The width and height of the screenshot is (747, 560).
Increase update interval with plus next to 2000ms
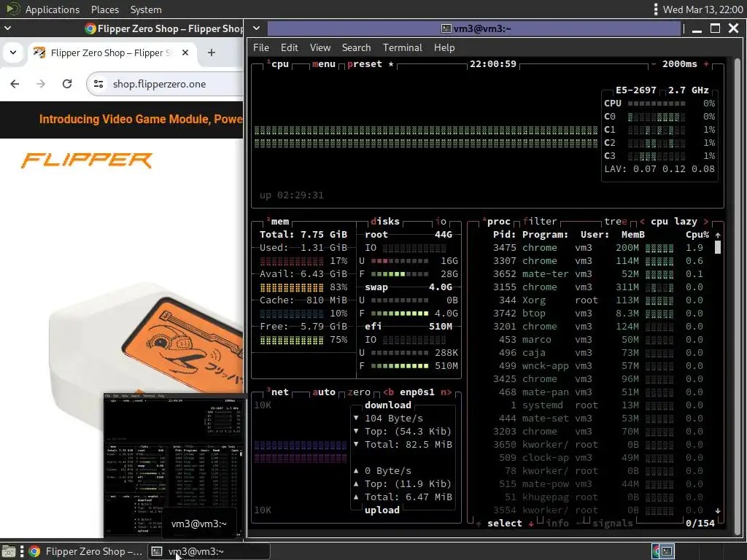[706, 64]
